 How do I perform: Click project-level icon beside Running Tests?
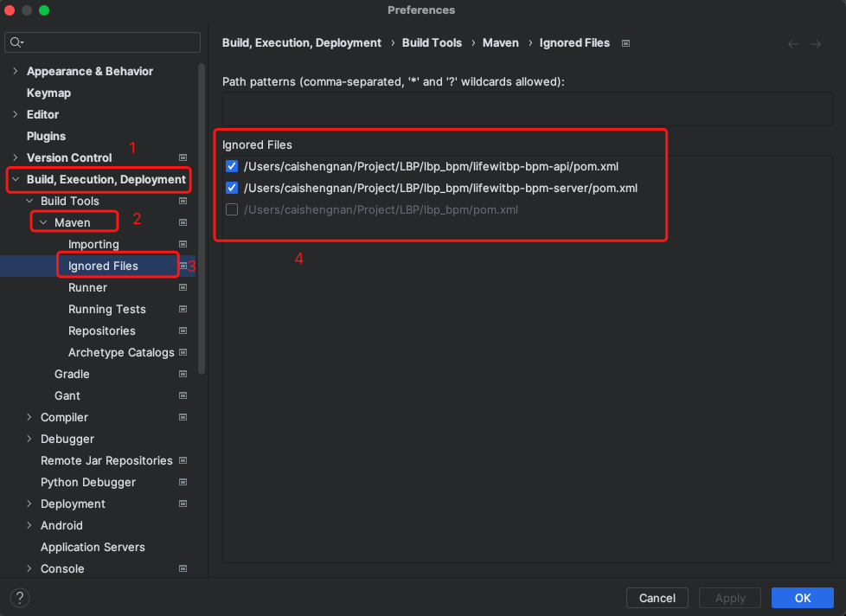183,309
